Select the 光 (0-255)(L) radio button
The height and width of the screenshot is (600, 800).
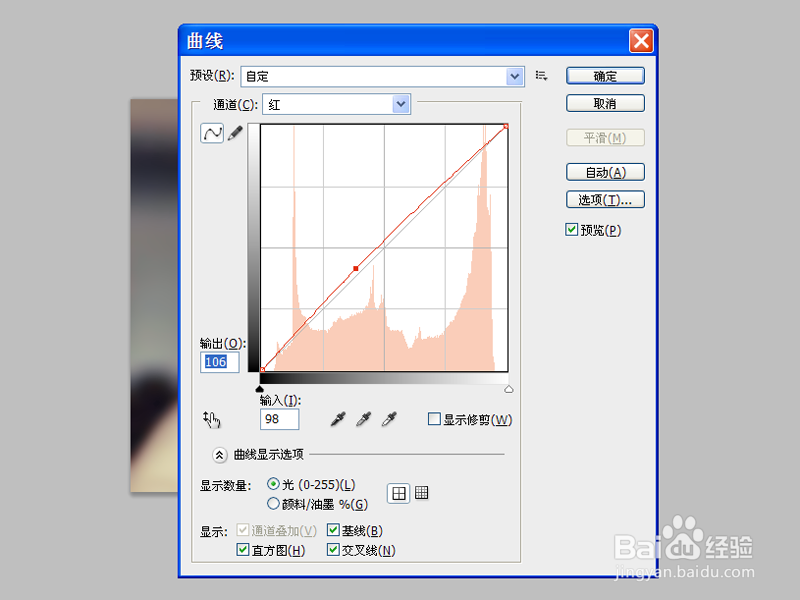(273, 484)
